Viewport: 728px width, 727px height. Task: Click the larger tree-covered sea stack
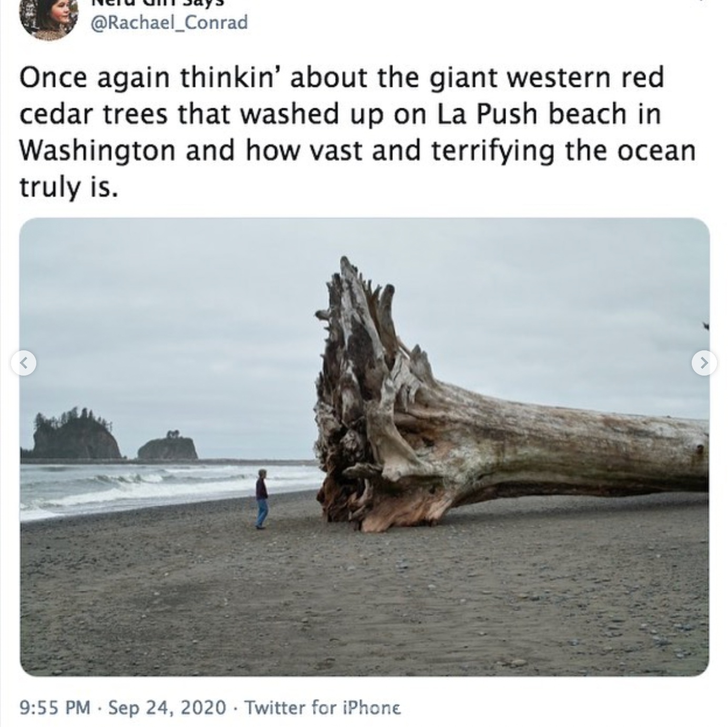point(76,434)
